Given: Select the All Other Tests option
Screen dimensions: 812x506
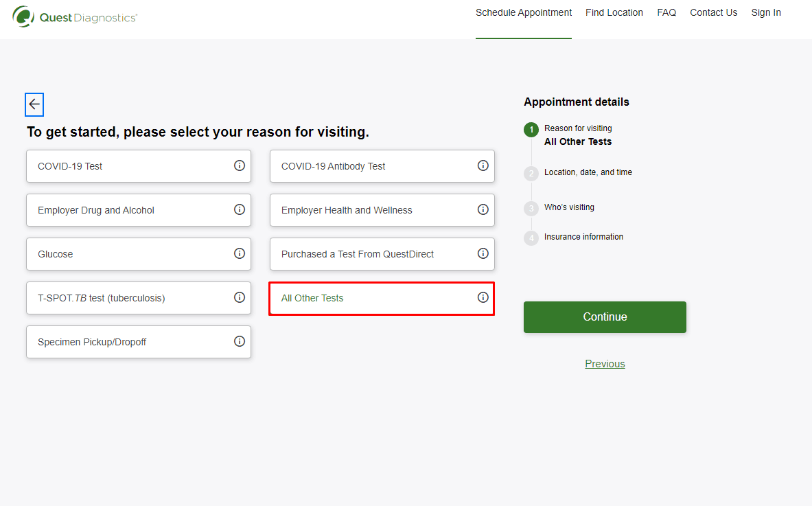Looking at the screenshot, I should coord(382,299).
